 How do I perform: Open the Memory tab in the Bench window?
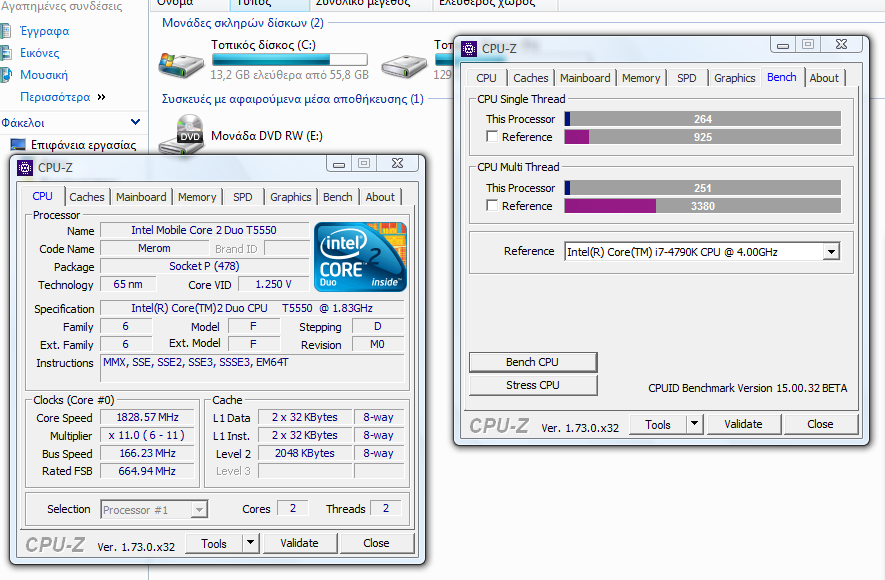tap(641, 78)
